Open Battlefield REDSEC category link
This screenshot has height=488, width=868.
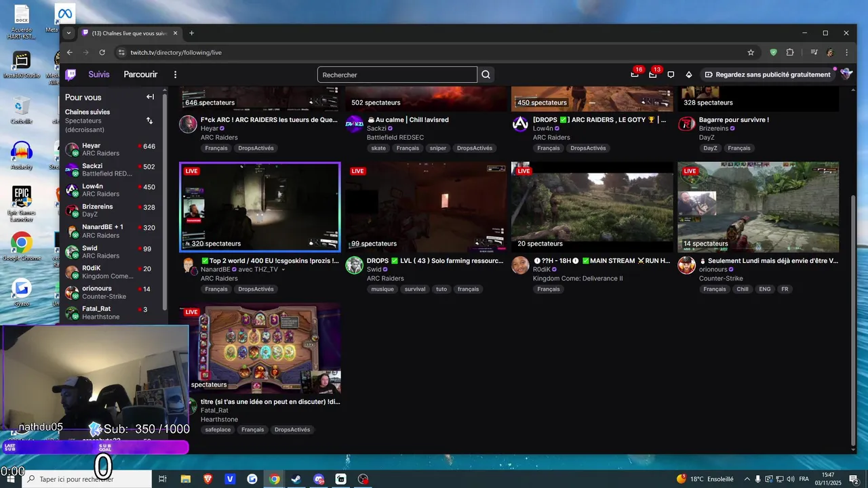pos(395,138)
